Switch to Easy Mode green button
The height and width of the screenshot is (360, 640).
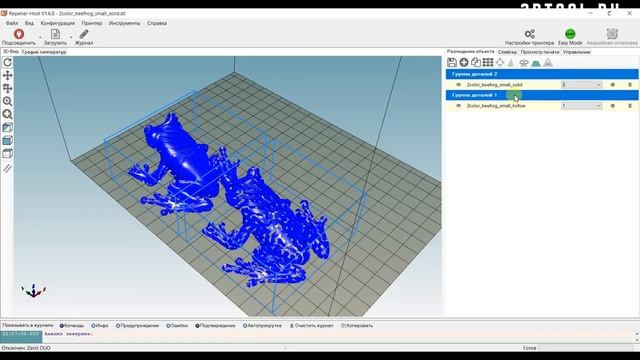click(x=570, y=34)
